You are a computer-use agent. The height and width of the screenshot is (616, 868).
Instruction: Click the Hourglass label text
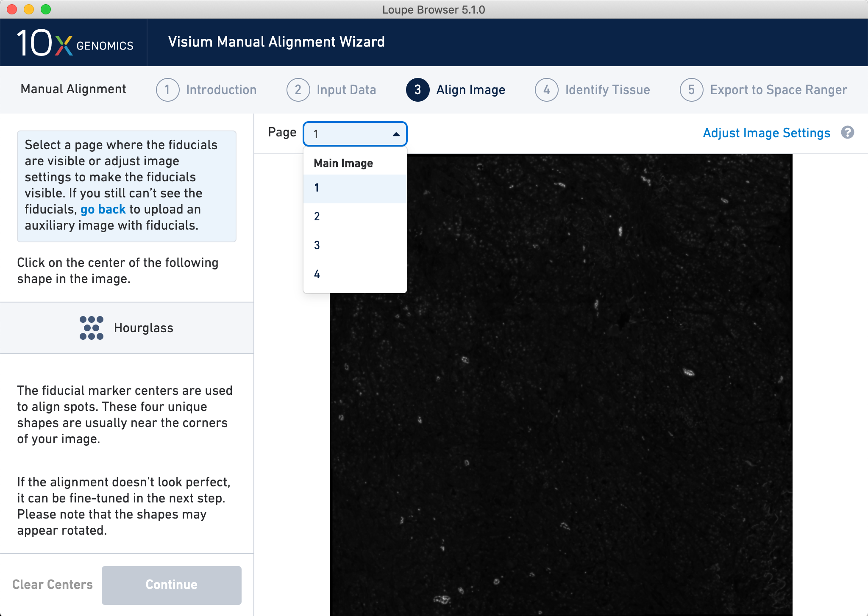point(144,328)
